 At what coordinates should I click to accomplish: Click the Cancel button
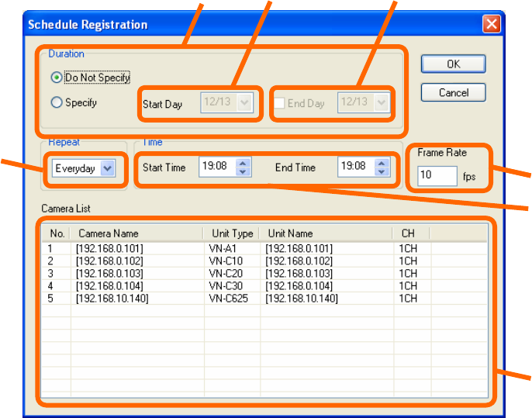[x=453, y=92]
